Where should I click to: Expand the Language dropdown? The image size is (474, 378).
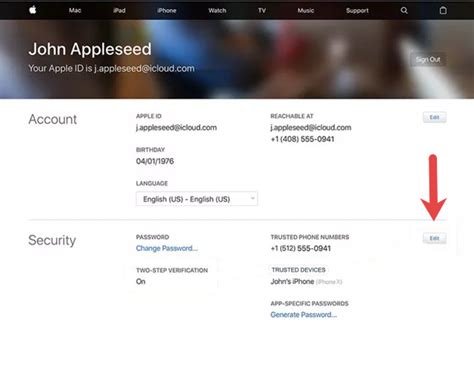(x=197, y=199)
